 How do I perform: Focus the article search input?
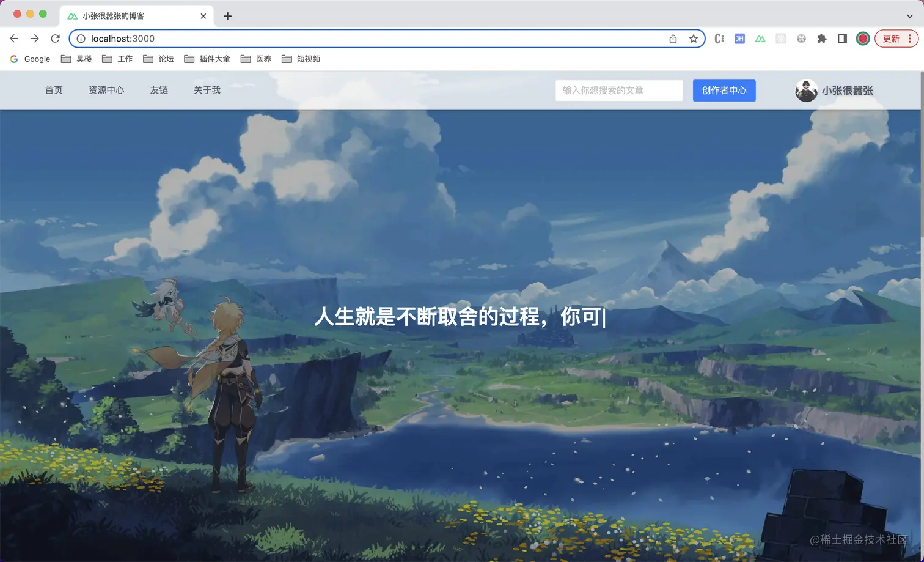pos(619,91)
